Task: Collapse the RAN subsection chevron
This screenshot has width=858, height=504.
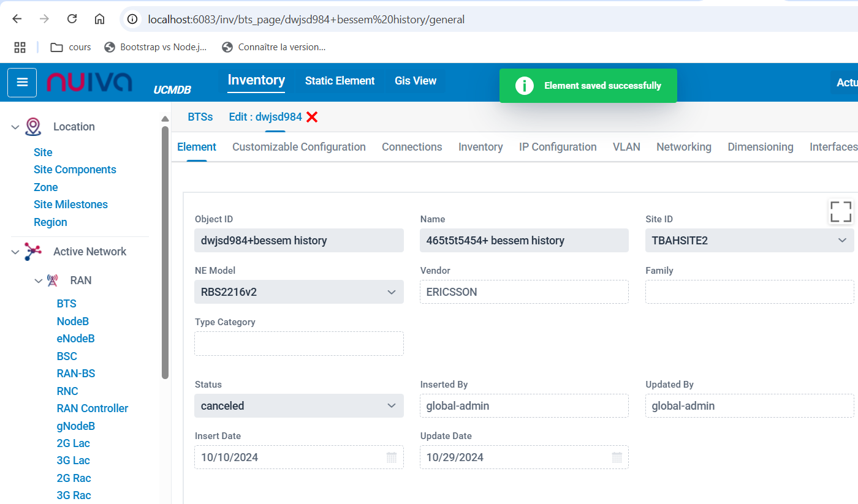Action: pyautogui.click(x=39, y=281)
